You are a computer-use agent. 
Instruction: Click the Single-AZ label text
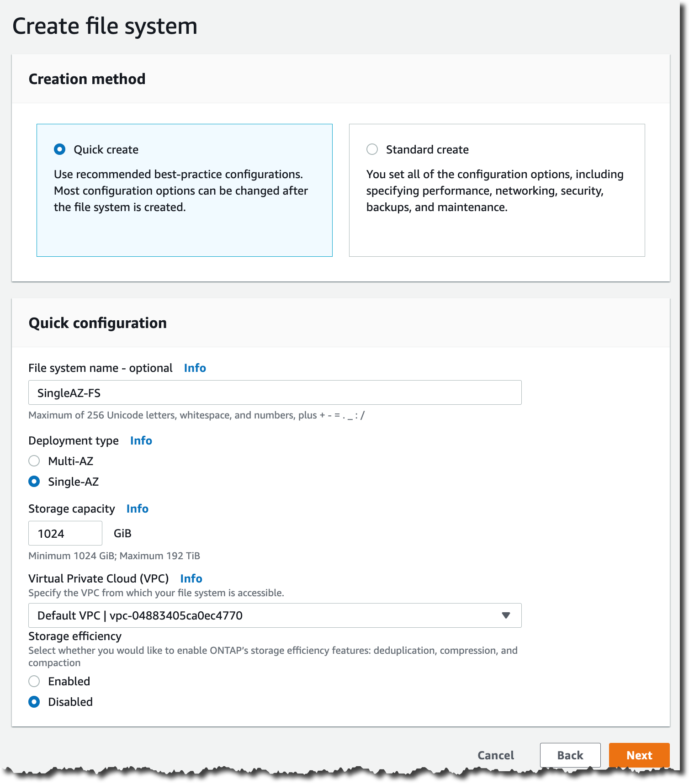tap(74, 482)
